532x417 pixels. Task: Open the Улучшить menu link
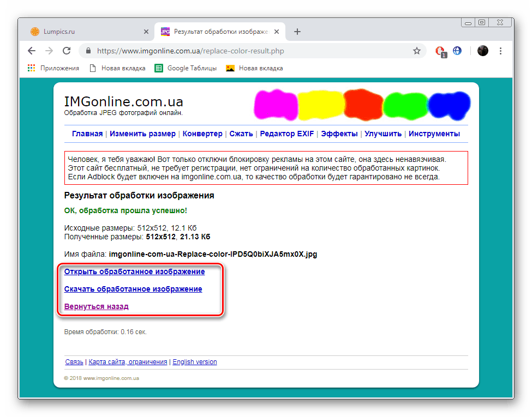pos(382,134)
